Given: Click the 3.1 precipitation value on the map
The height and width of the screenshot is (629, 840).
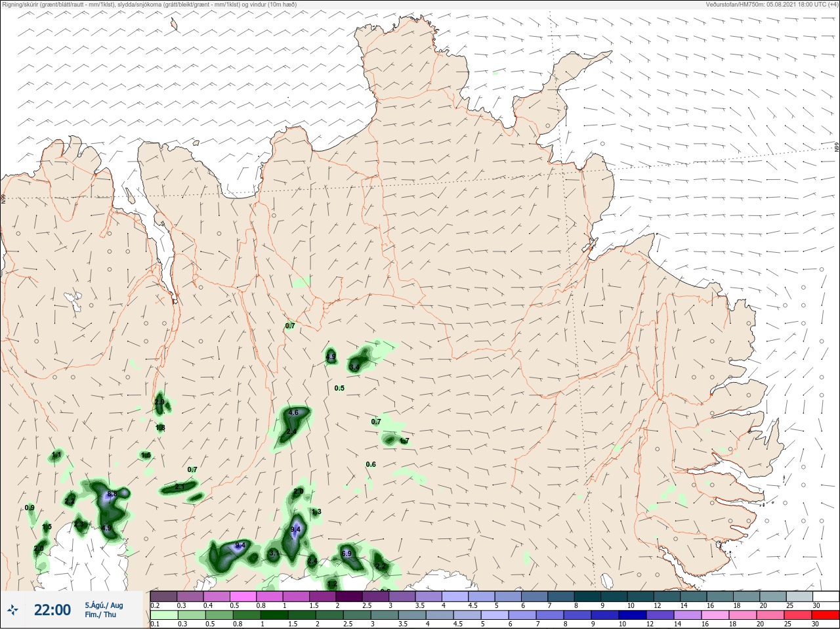Looking at the screenshot, I should point(274,554).
